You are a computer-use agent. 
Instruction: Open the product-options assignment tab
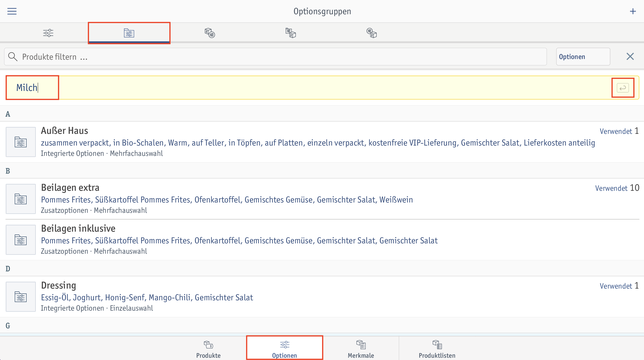(x=210, y=33)
